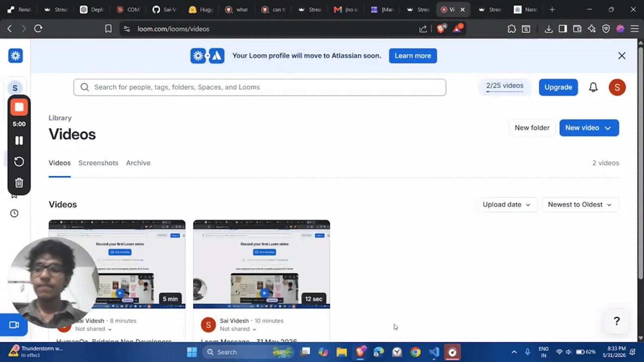Open the browser downloads icon
This screenshot has height=362, width=644.
(548, 29)
